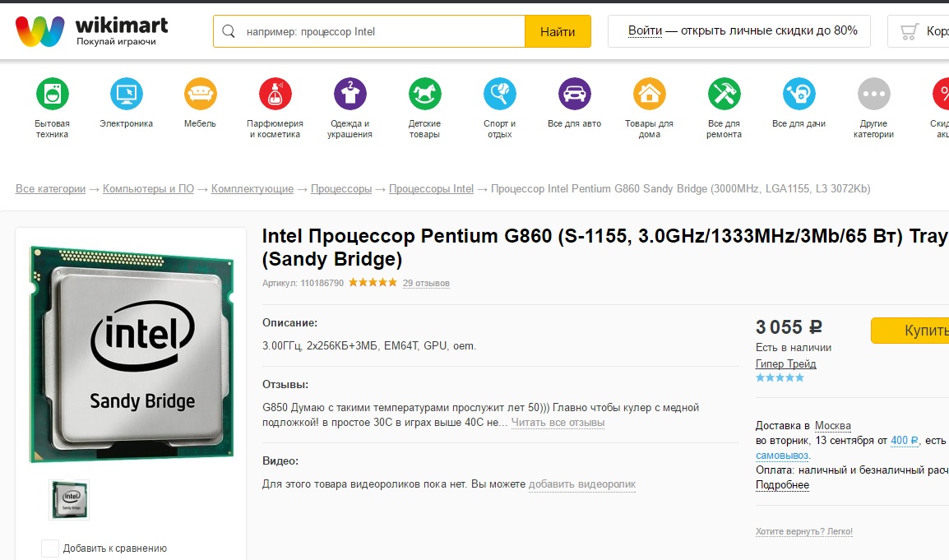Select the small processor thumbnail
949x560 pixels.
click(69, 499)
